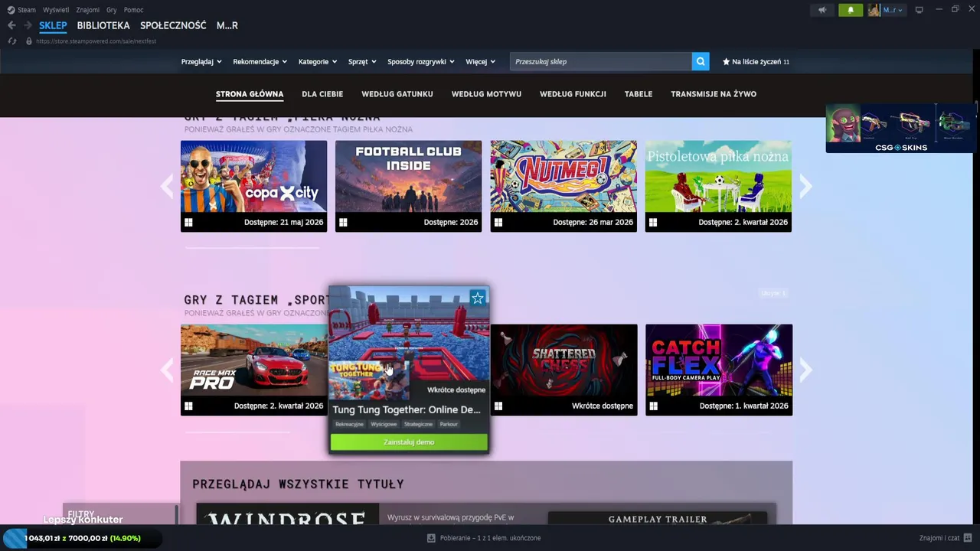The image size is (980, 551).
Task: Click the Parkour tag
Action: (449, 424)
